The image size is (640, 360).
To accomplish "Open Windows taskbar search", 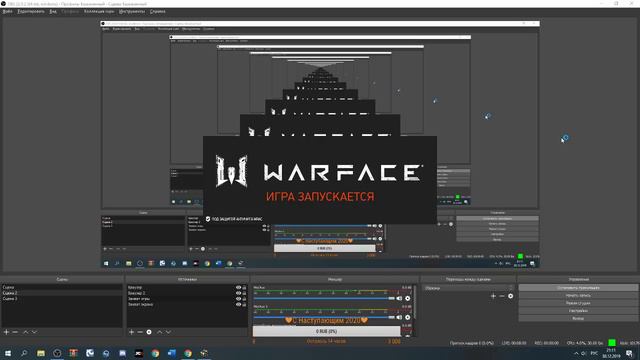I will (24, 353).
